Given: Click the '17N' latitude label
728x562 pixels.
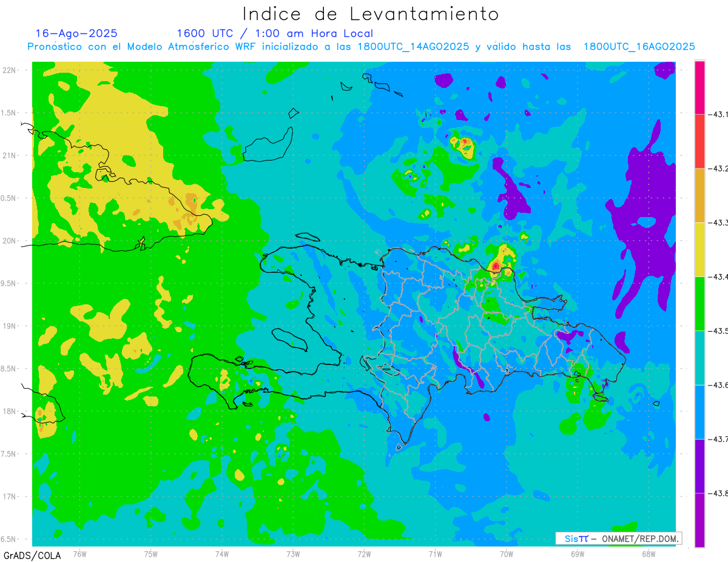Looking at the screenshot, I should [x=10, y=497].
